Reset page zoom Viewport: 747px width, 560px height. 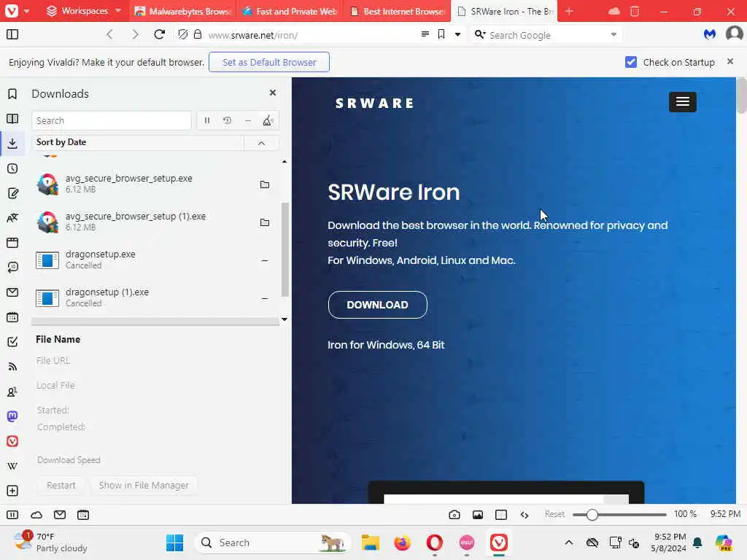(x=554, y=514)
